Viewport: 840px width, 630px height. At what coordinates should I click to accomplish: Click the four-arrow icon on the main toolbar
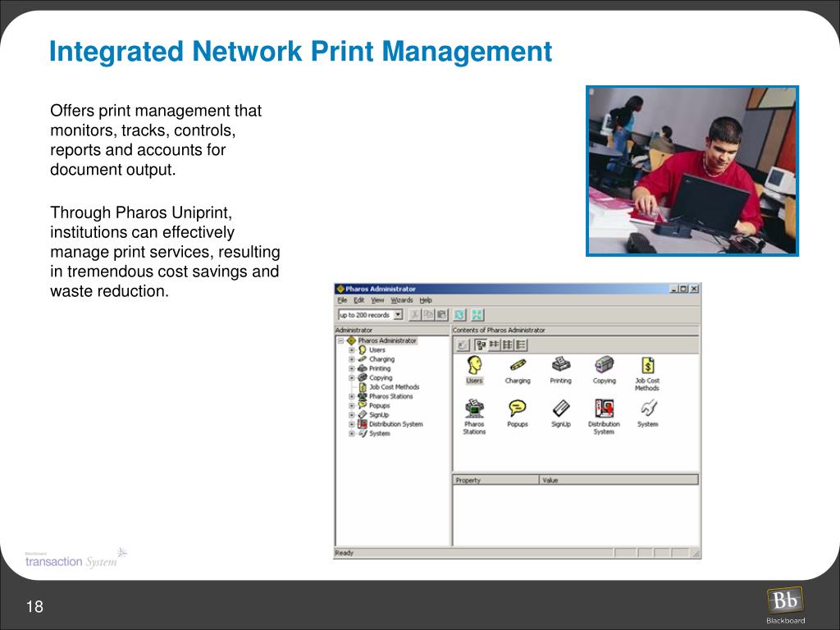coord(477,315)
